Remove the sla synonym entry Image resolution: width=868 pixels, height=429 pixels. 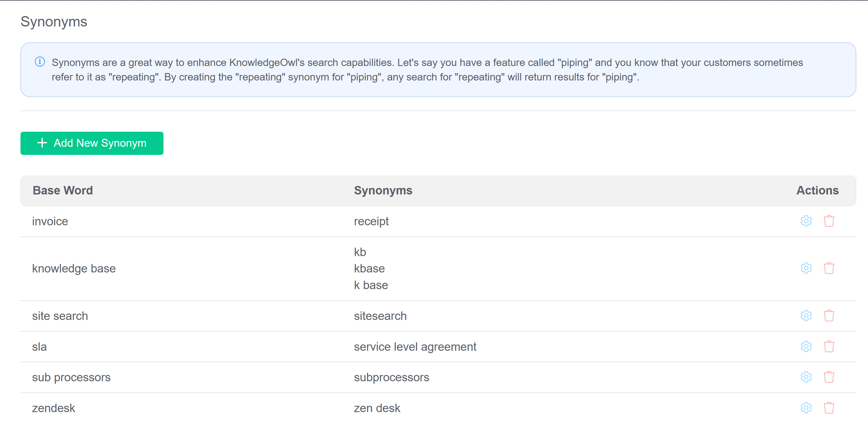point(829,346)
